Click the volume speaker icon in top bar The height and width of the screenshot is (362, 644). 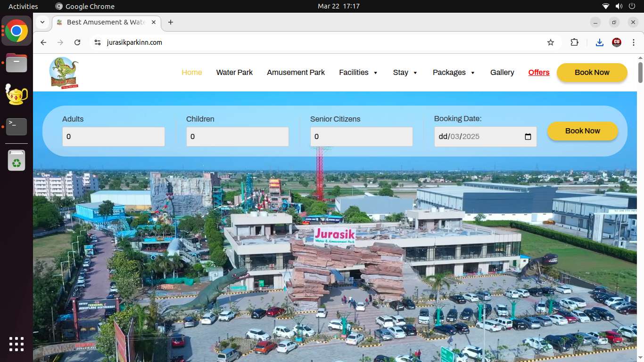point(619,6)
